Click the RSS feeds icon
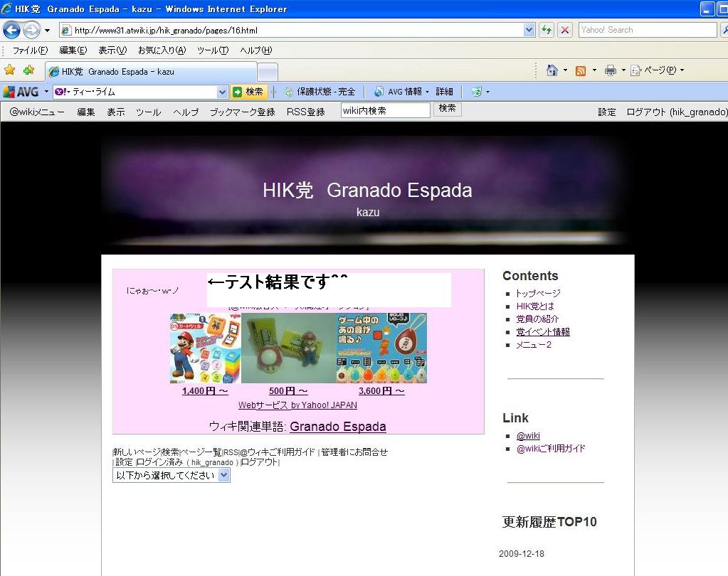Screen dimensions: 728x576 [581, 70]
